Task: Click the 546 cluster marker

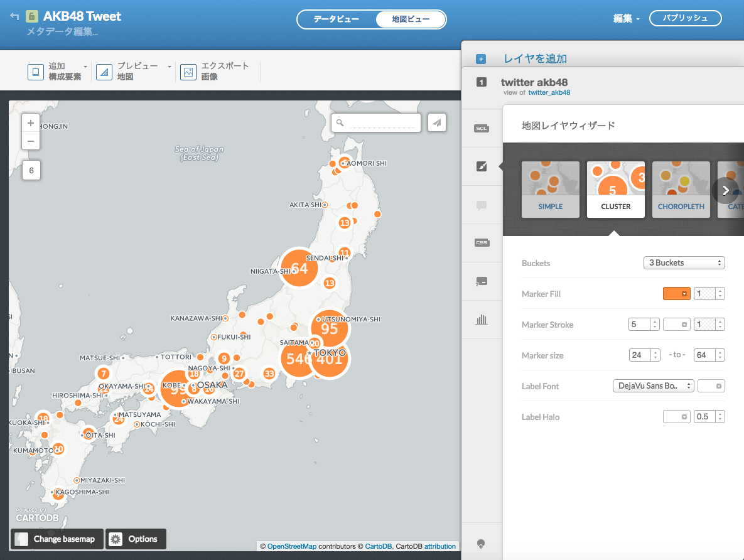Action: pyautogui.click(x=297, y=358)
